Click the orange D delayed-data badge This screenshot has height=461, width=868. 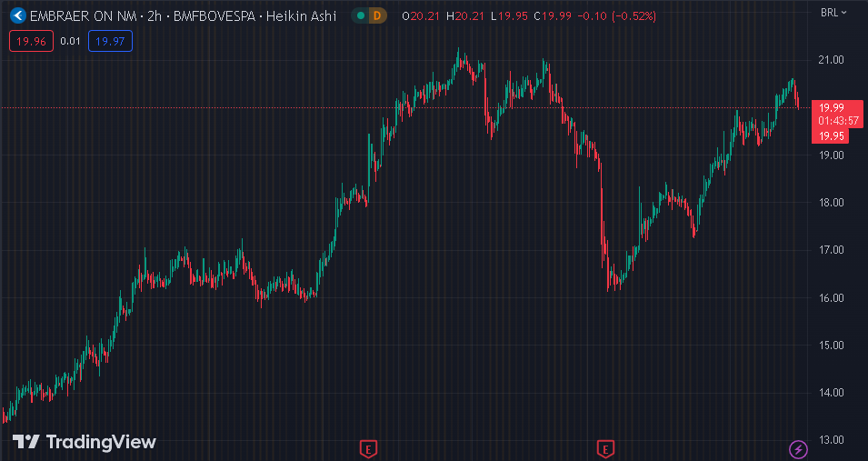pyautogui.click(x=377, y=16)
